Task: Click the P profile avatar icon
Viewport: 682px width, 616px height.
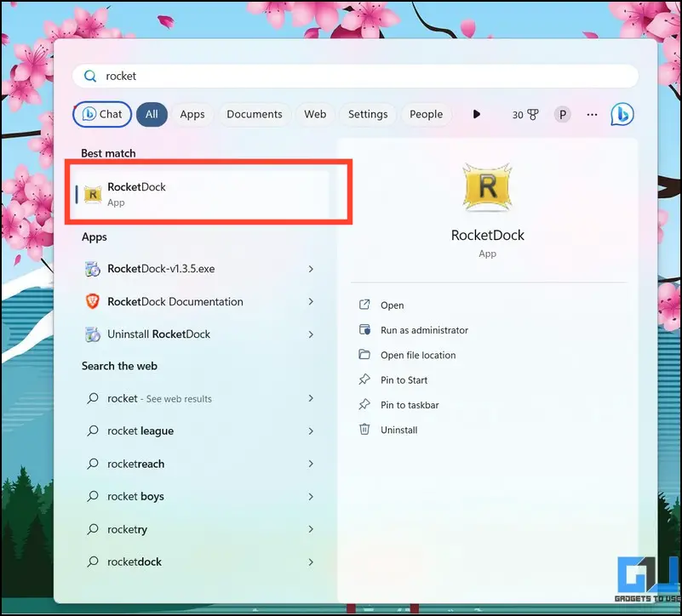Action: [x=563, y=115]
